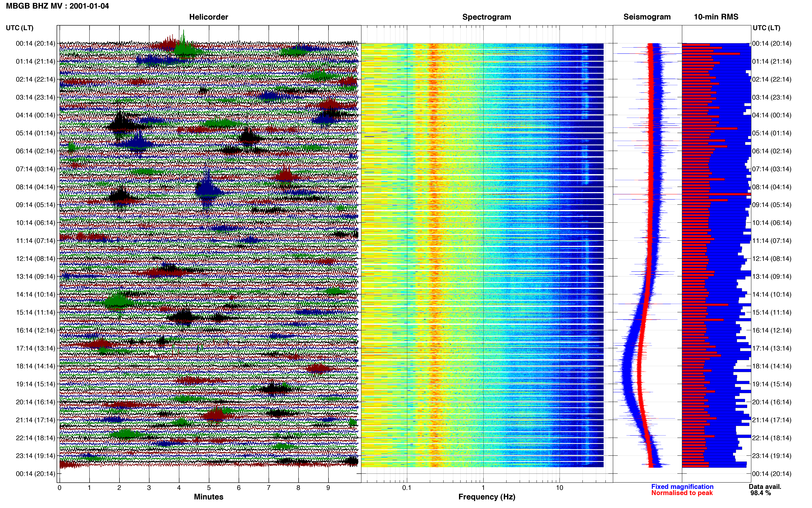Click minute tick label '0' on helicorder axis
The height and width of the screenshot is (508, 812).
coord(59,488)
